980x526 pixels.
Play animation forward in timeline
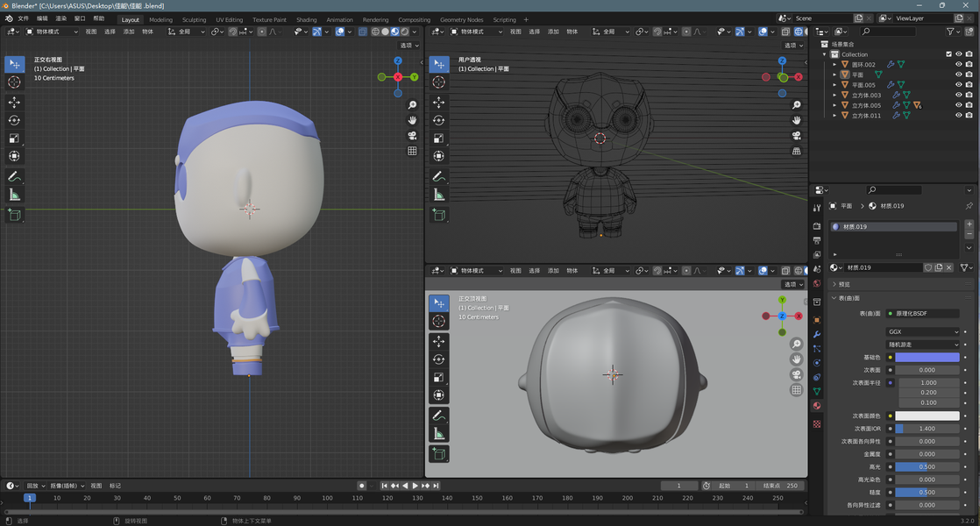click(415, 486)
